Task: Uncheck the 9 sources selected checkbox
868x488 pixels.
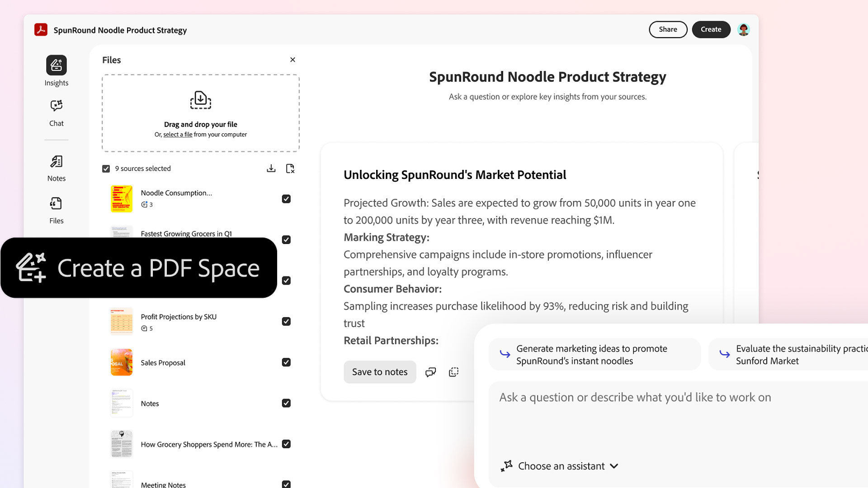Action: (x=106, y=169)
